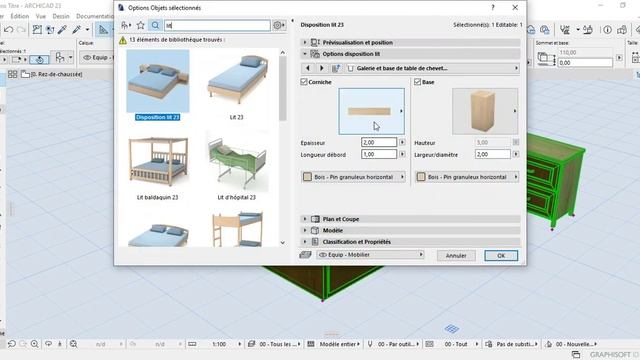Image resolution: width=640 pixels, height=360 pixels.
Task: Click the library search text field
Action: point(217,25)
